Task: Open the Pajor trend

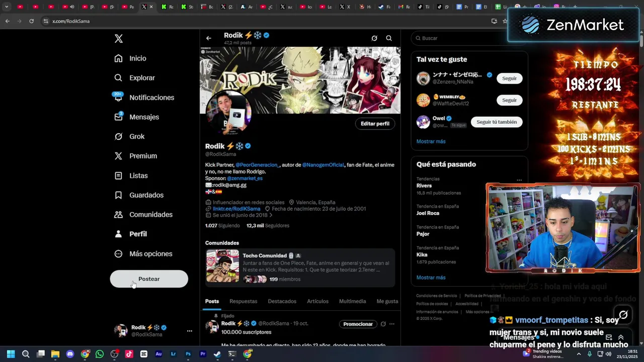Action: [423, 234]
